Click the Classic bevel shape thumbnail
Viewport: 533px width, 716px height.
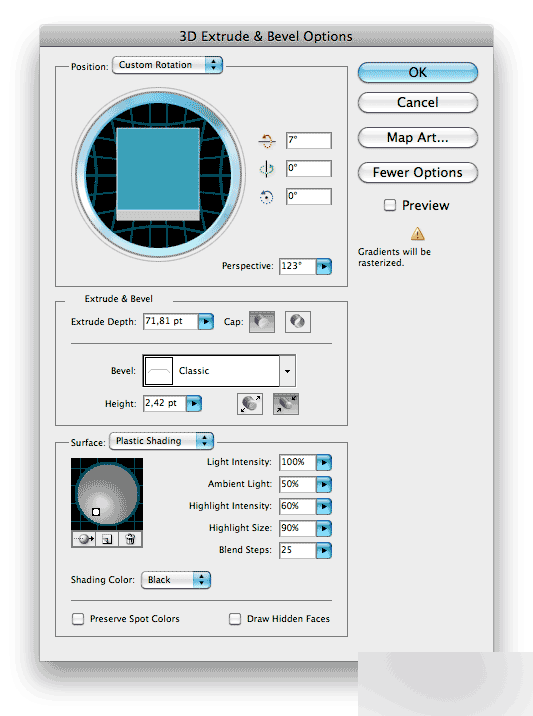(x=159, y=371)
